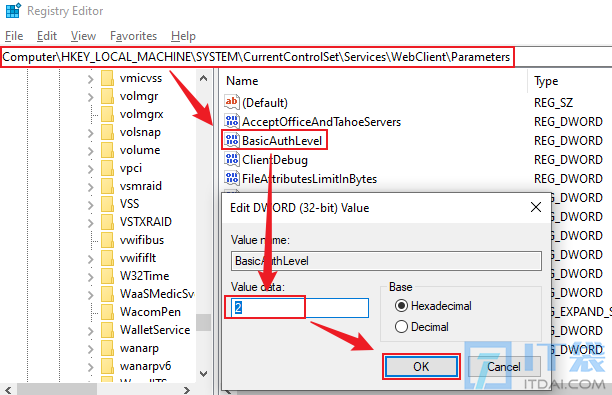
Task: Click the WacomPen folder icon
Action: [107, 311]
